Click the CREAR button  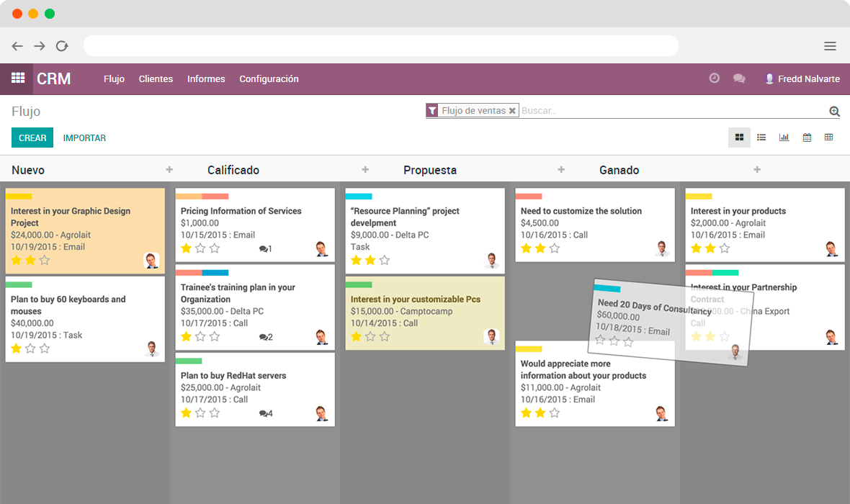[x=32, y=137]
